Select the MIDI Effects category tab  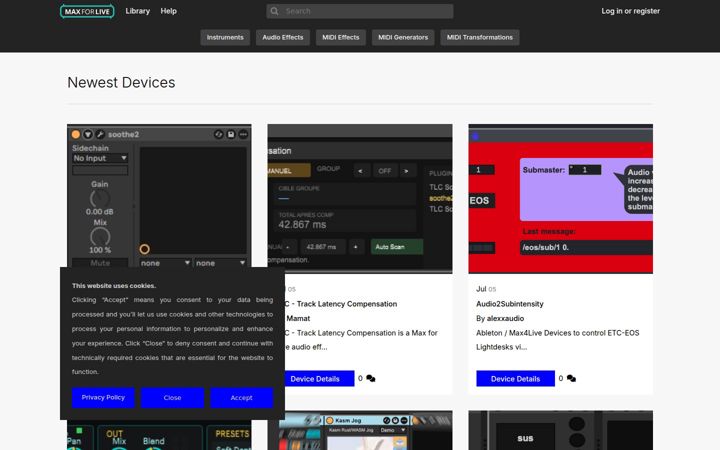coord(341,37)
